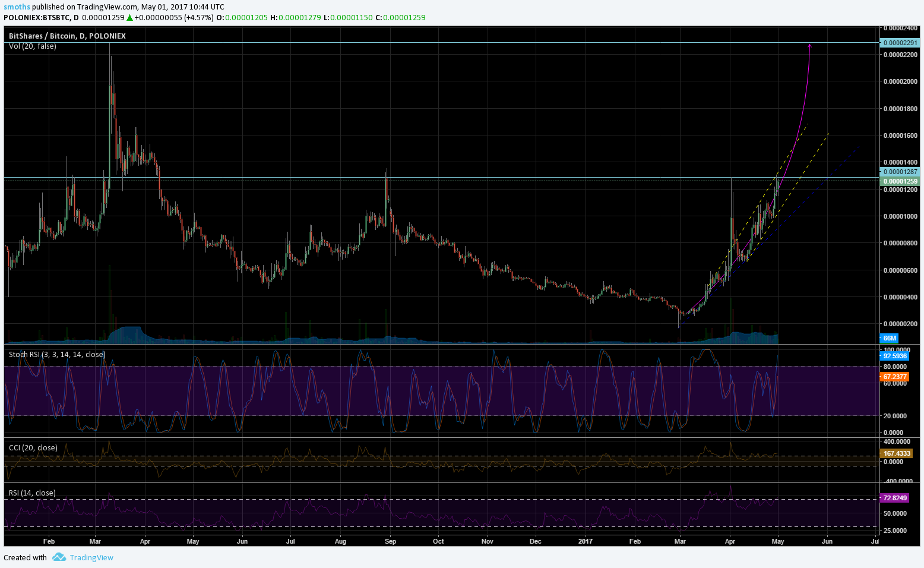Click the magenta 72.8249 RSI value label
Viewport: 924px width, 568px height.
[894, 498]
